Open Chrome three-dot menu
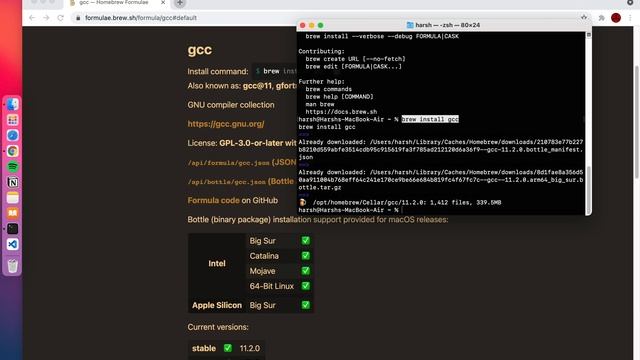640x360 pixels. point(630,18)
